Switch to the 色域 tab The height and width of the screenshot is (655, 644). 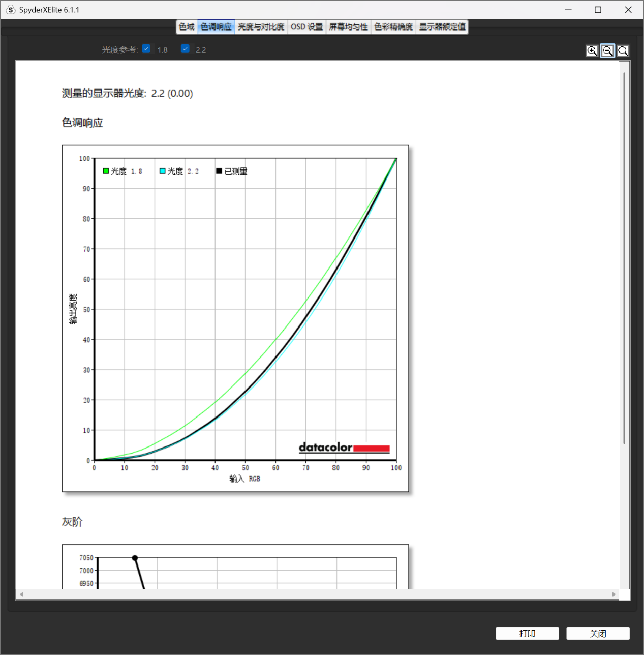pyautogui.click(x=187, y=27)
